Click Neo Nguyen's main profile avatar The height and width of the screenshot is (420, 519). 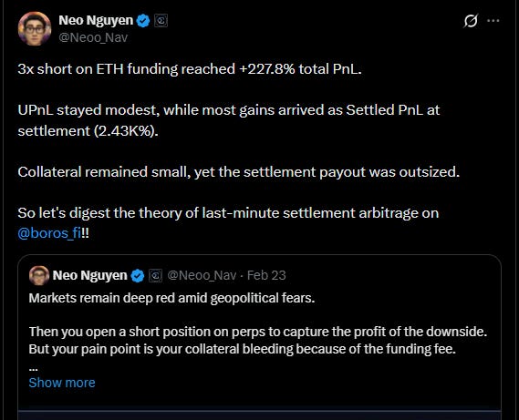[35, 28]
